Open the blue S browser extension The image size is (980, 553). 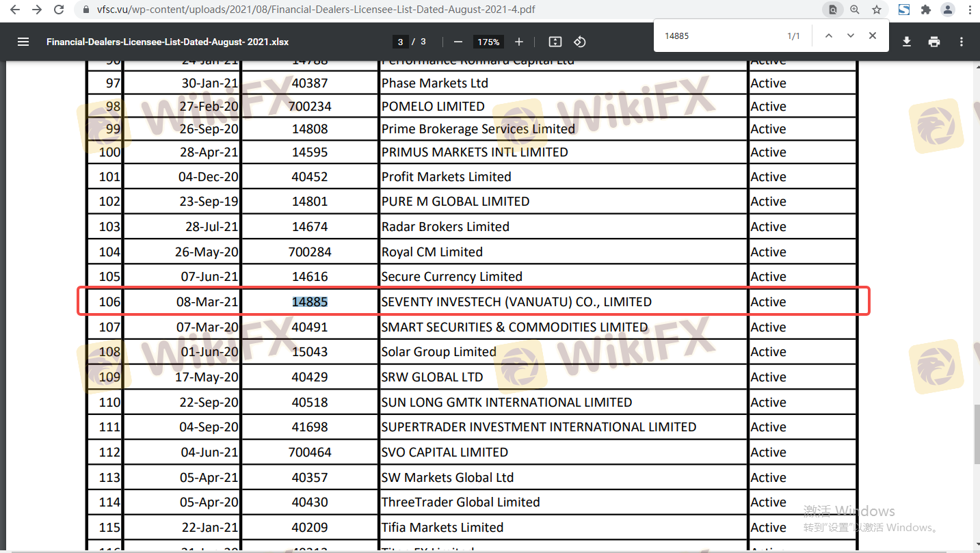tap(904, 10)
